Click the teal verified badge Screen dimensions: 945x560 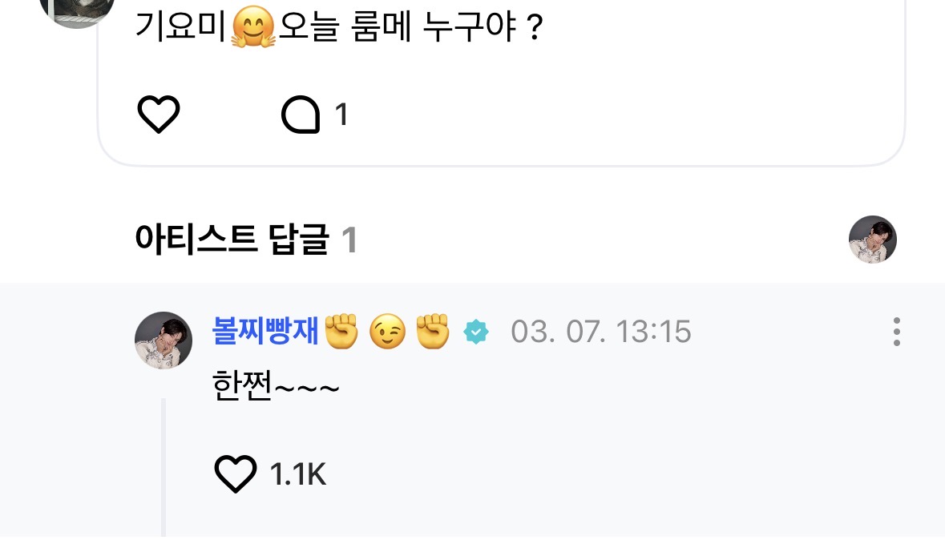coord(476,332)
